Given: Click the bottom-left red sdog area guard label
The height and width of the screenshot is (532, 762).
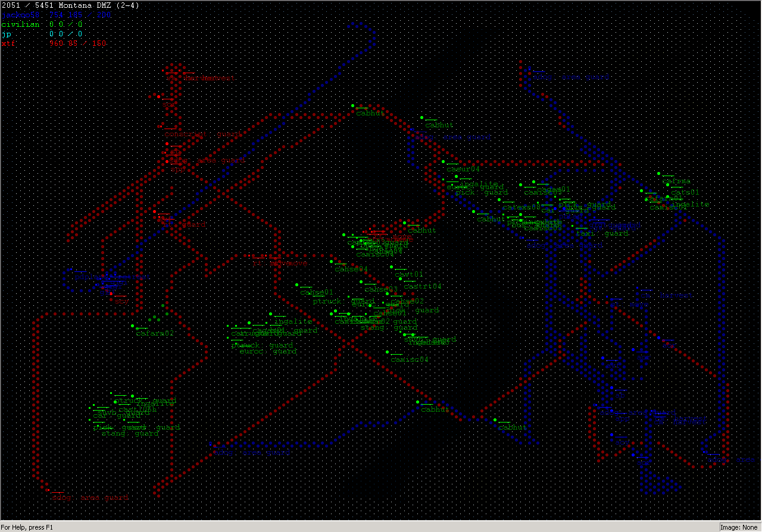Looking at the screenshot, I should click(89, 497).
